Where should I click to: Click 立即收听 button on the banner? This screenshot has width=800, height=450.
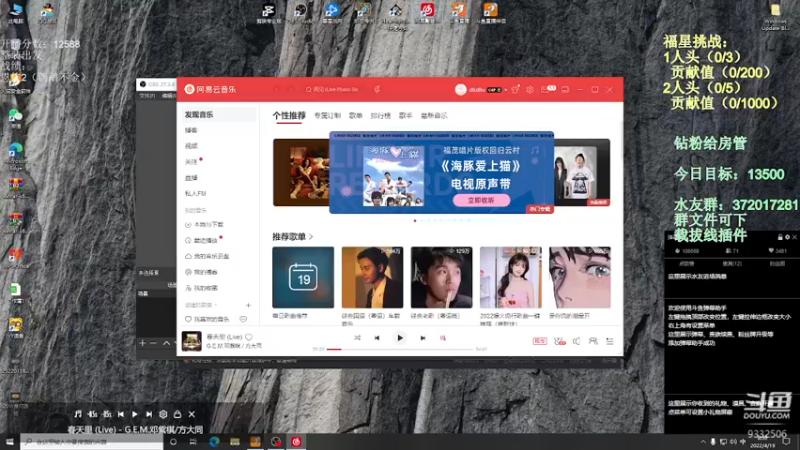click(481, 201)
